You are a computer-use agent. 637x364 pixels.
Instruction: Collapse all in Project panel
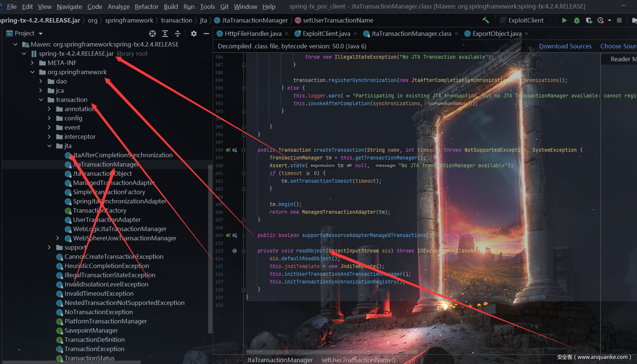pyautogui.click(x=178, y=34)
